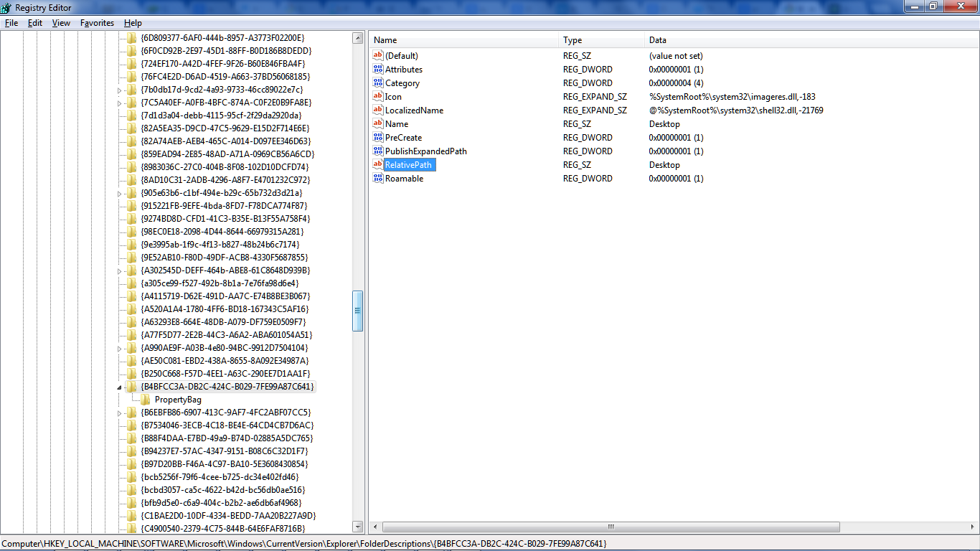
Task: Select the string icon beside Icon value
Action: pos(378,97)
